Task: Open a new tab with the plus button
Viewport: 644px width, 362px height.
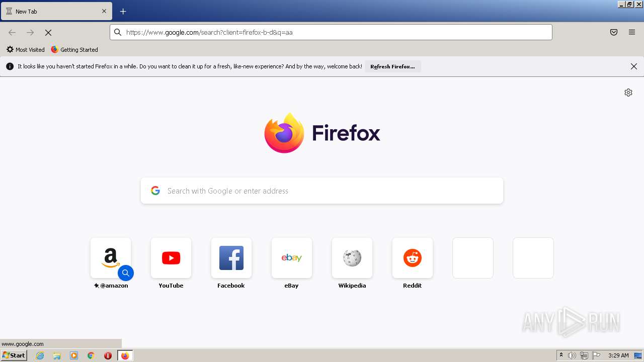Action: pos(123,11)
